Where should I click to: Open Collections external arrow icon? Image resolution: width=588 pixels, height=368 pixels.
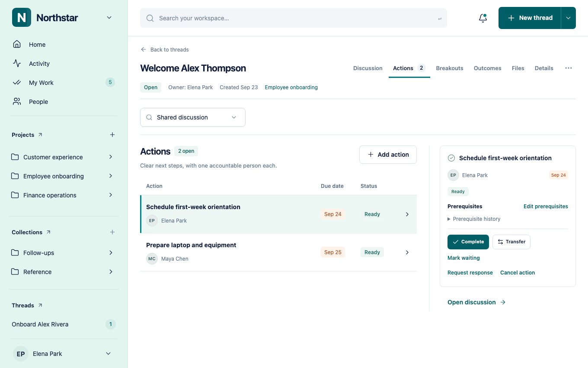48,232
